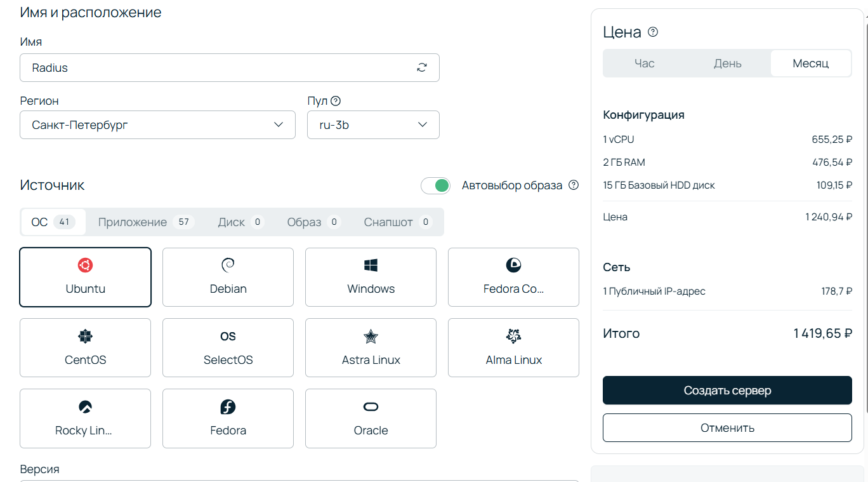Switch price period to Час
Image resolution: width=868 pixels, height=482 pixels.
(644, 64)
